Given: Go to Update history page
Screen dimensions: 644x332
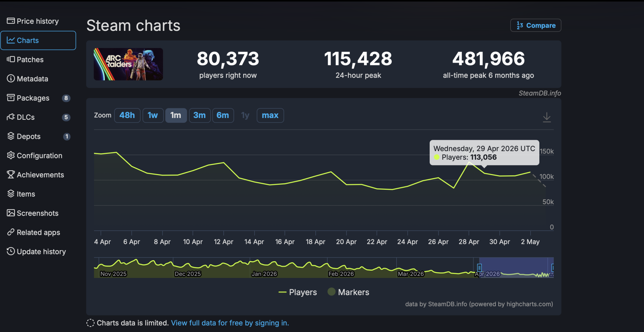Looking at the screenshot, I should 38,251.
